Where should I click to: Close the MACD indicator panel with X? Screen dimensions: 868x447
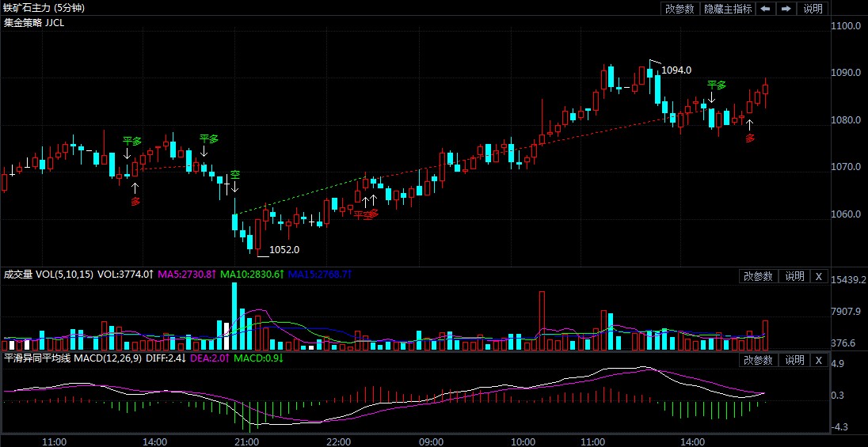click(x=819, y=360)
